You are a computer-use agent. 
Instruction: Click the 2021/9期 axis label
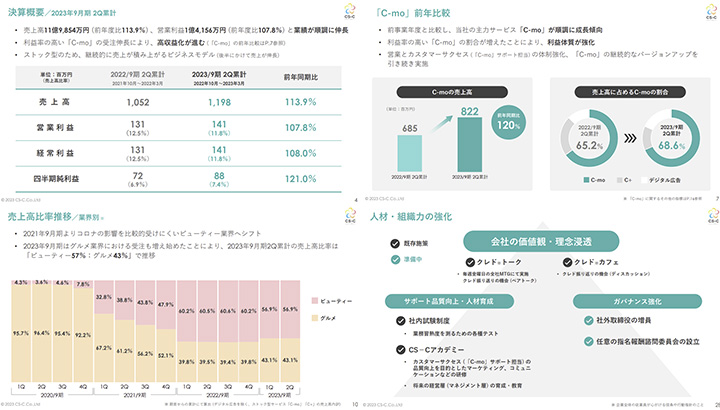pos(135,395)
